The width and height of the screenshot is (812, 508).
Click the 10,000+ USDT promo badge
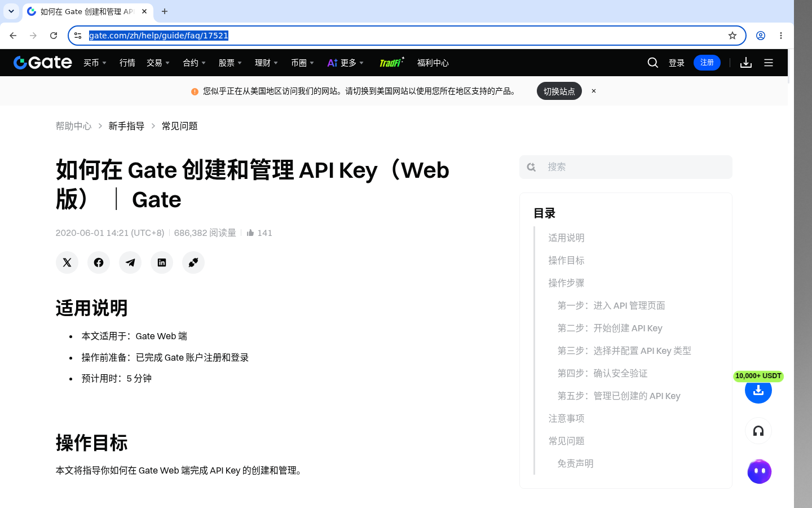click(x=758, y=376)
